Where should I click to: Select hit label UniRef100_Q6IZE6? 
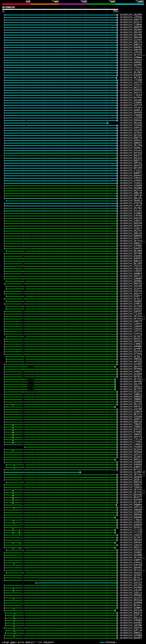point(131,77)
